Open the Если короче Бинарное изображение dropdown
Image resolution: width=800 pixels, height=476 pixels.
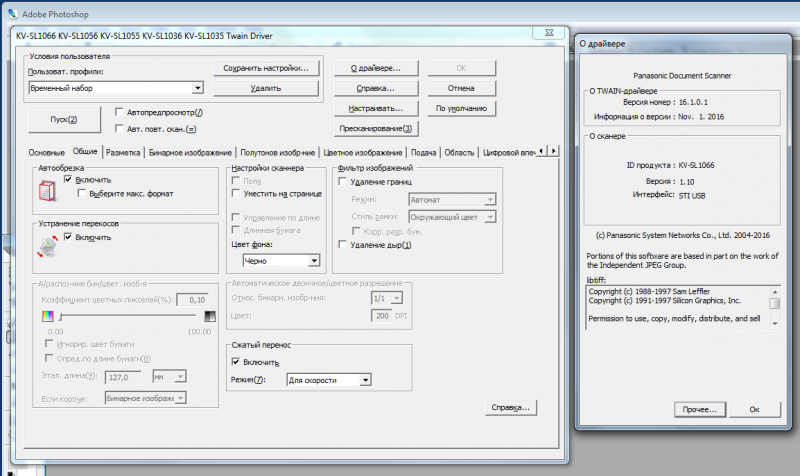[x=180, y=398]
